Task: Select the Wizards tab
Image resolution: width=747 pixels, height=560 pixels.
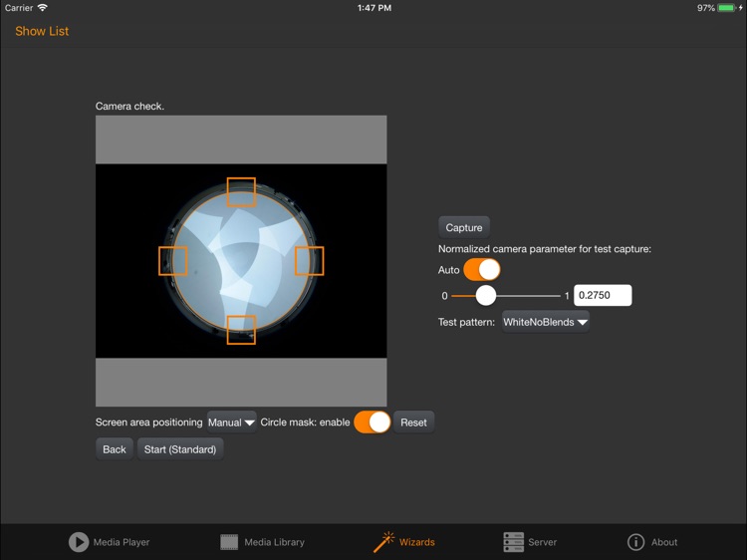Action: pos(404,542)
